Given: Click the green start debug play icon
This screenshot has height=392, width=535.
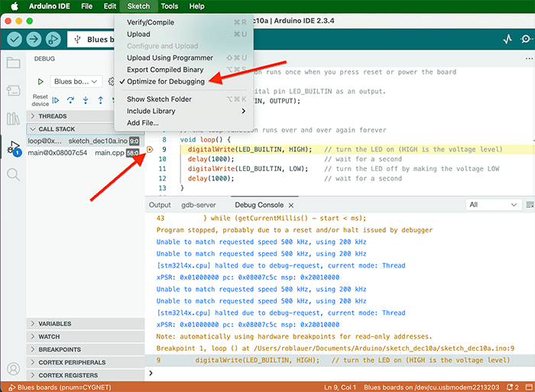Looking at the screenshot, I should (x=41, y=82).
